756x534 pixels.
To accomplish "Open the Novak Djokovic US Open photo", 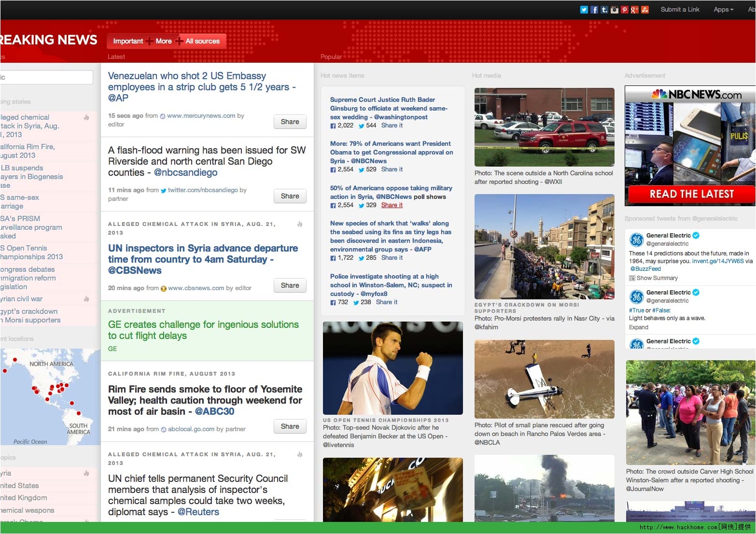I will tap(392, 368).
